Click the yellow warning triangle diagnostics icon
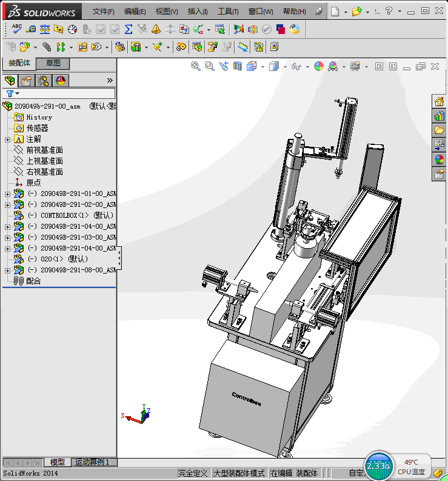This screenshot has width=448, height=481. point(156,29)
